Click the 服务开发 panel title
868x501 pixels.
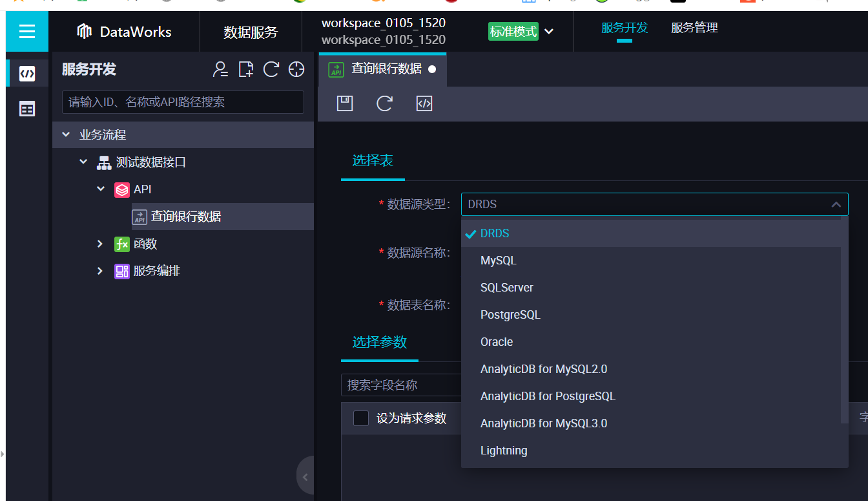pos(89,70)
